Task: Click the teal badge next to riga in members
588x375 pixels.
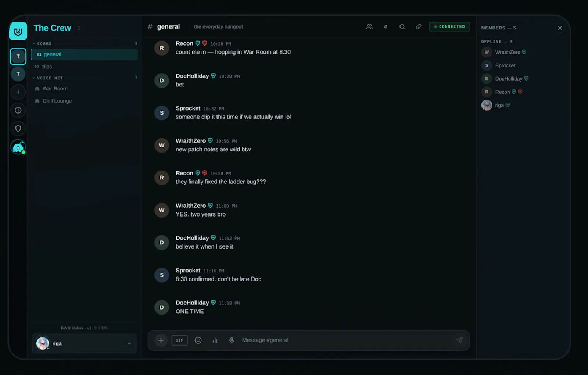Action: pyautogui.click(x=508, y=105)
